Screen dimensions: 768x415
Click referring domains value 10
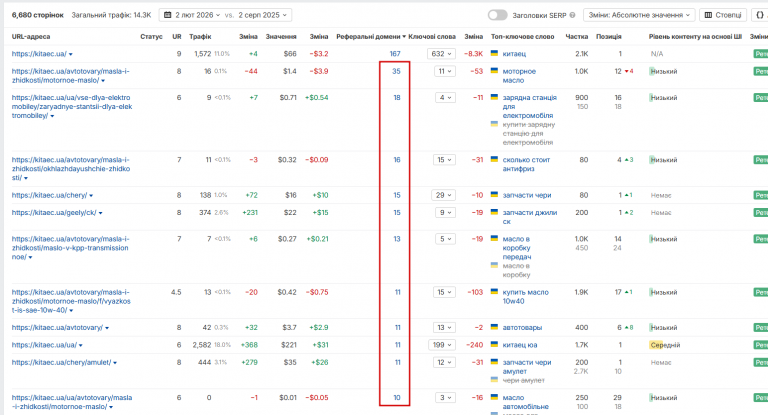click(397, 398)
